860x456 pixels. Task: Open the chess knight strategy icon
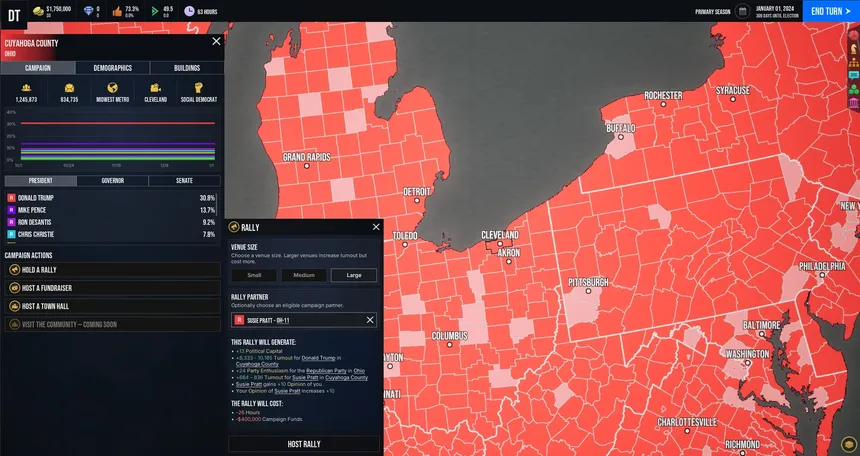point(853,49)
